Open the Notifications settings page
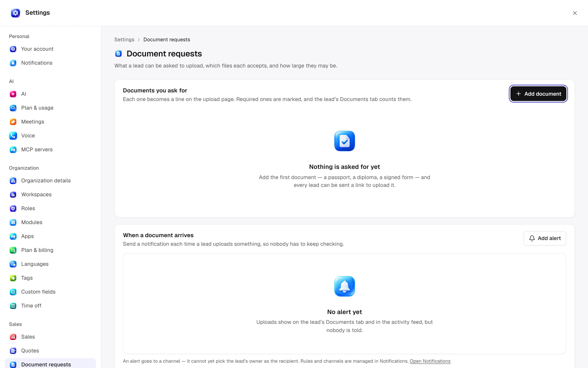The height and width of the screenshot is (368, 588). pos(50,63)
